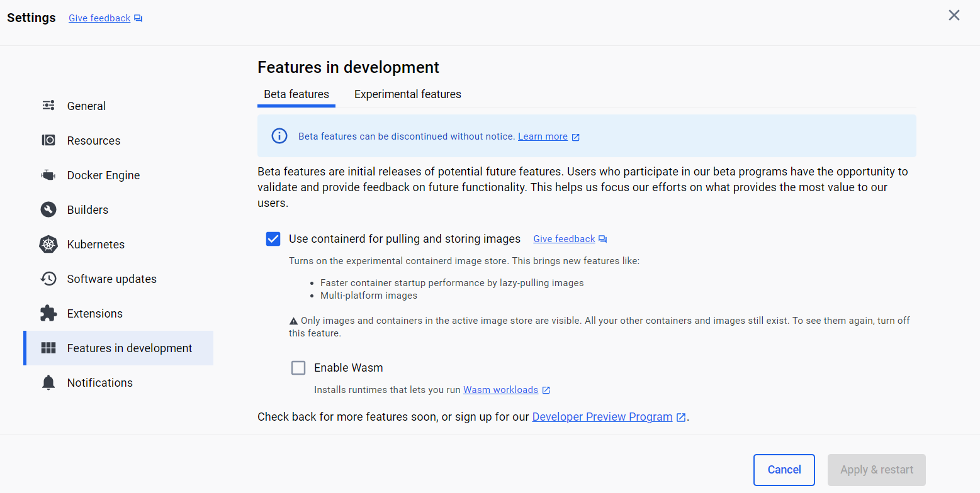The image size is (980, 493).
Task: Click the Extensions puzzle piece icon
Action: 48,313
